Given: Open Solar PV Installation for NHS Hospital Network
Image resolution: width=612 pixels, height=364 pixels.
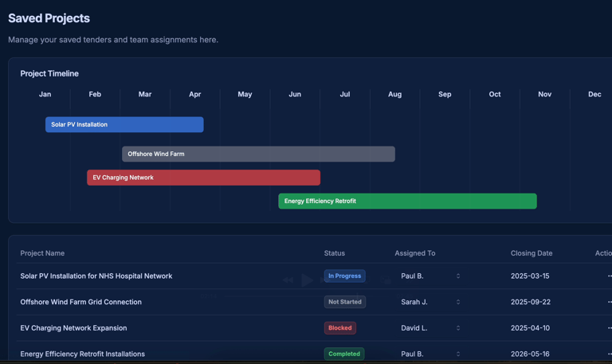Looking at the screenshot, I should (96, 276).
